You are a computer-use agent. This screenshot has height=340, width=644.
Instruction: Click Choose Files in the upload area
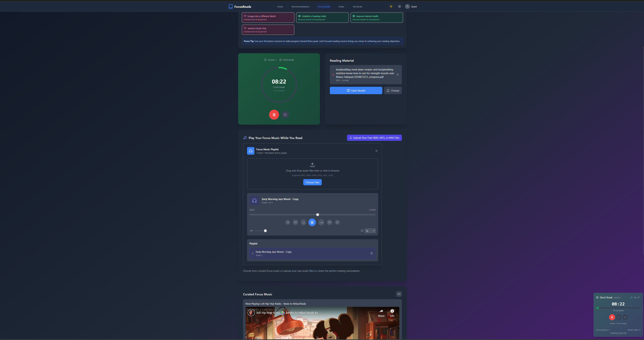312,182
